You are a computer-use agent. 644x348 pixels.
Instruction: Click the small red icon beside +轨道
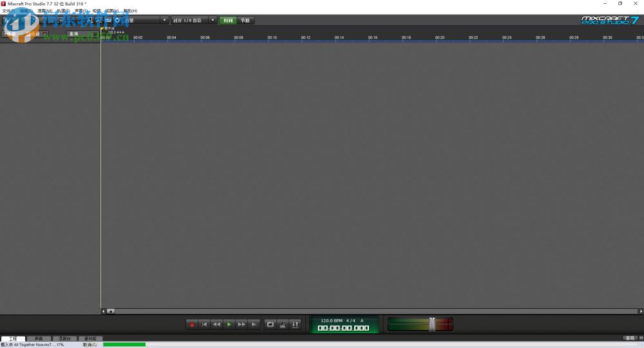(45, 33)
